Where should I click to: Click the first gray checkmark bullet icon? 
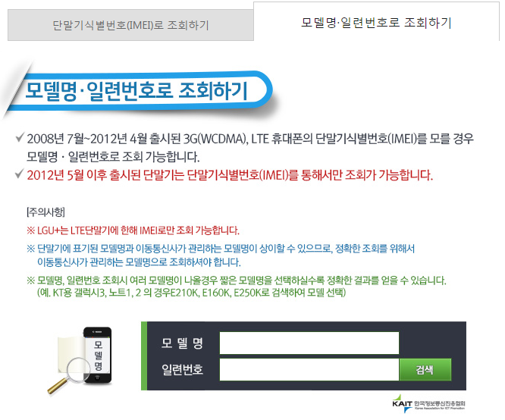tap(19, 137)
